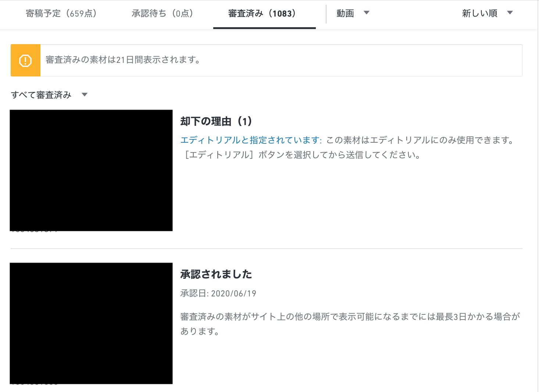
Task: Select the approved item thumbnail
Action: click(x=91, y=322)
